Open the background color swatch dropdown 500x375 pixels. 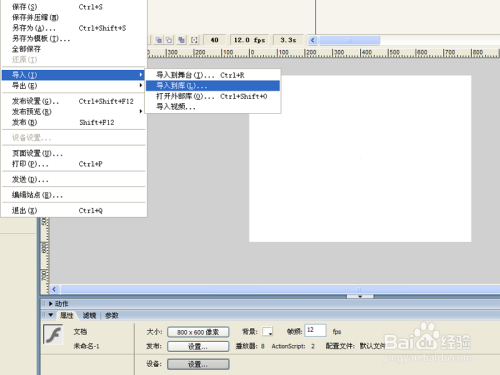267,332
